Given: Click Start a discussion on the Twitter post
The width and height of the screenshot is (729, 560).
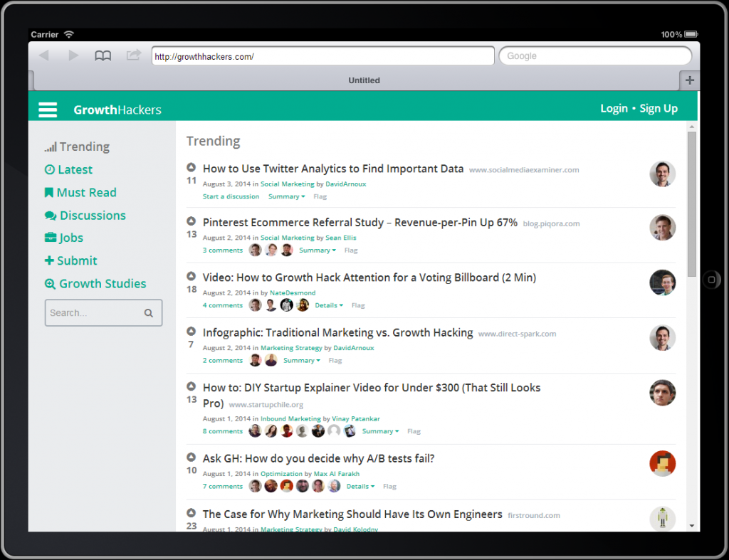Looking at the screenshot, I should [x=231, y=196].
